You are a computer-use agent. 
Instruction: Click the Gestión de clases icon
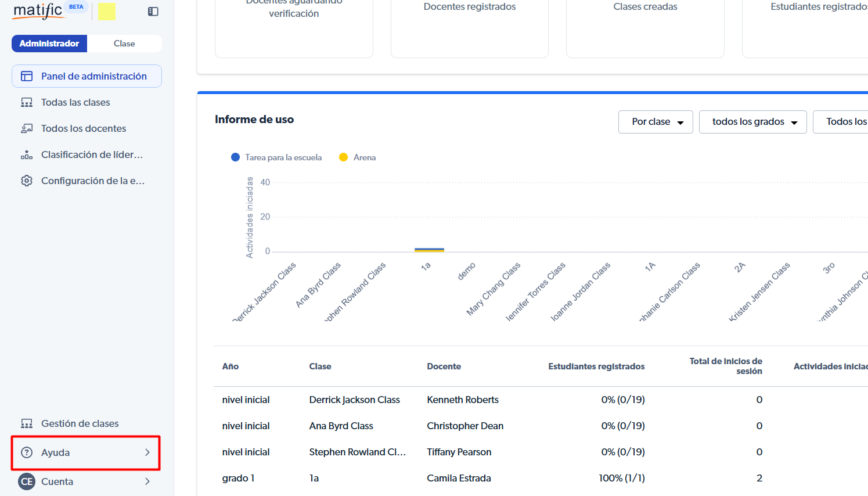coord(27,423)
